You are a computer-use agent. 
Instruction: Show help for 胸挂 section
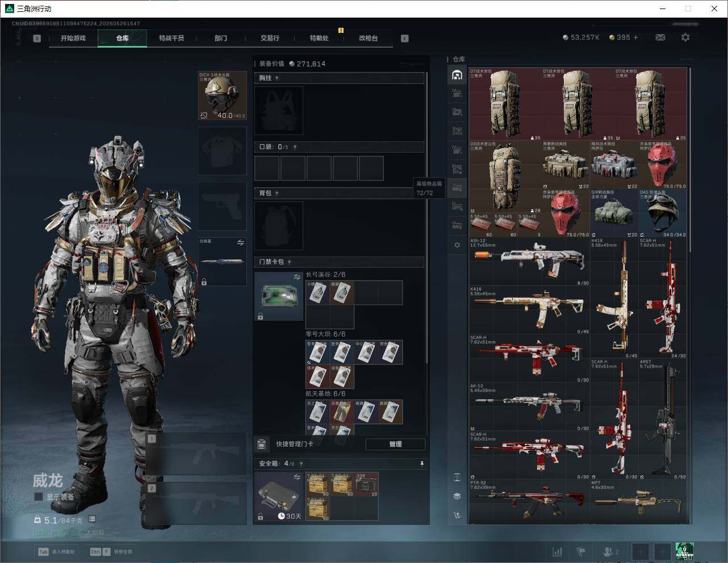277,78
